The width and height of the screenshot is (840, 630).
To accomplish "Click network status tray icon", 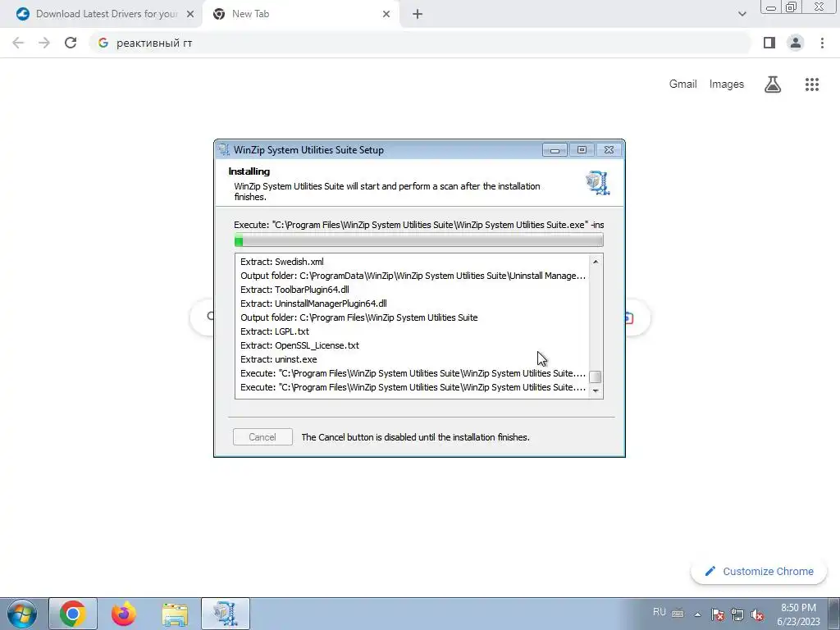I will click(737, 614).
